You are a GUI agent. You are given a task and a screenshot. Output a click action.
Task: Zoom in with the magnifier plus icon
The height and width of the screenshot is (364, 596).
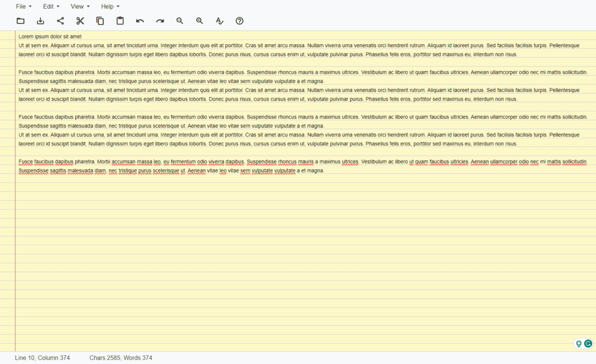click(199, 21)
